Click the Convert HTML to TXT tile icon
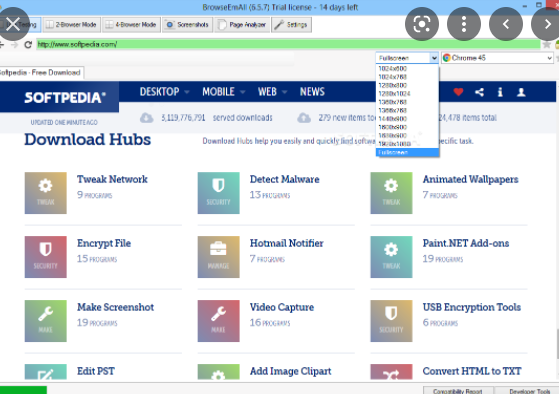Viewport: 559px width, 394px height. (x=391, y=373)
